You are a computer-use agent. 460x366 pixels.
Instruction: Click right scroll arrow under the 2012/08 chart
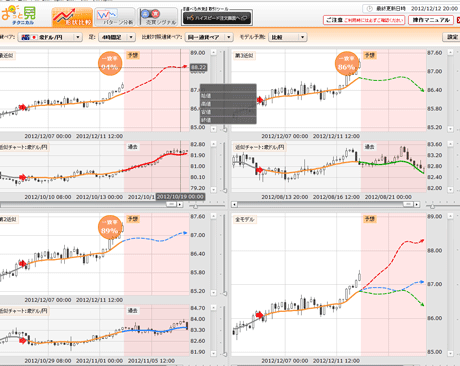(417, 204)
